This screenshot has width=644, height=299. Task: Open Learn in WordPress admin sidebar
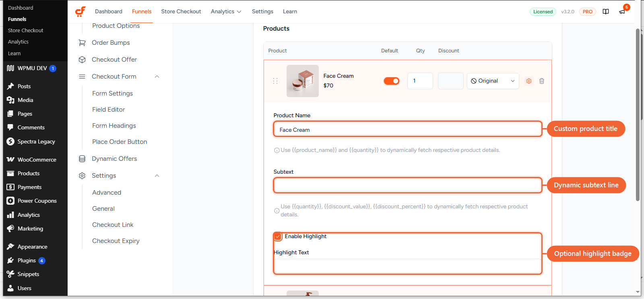point(14,53)
